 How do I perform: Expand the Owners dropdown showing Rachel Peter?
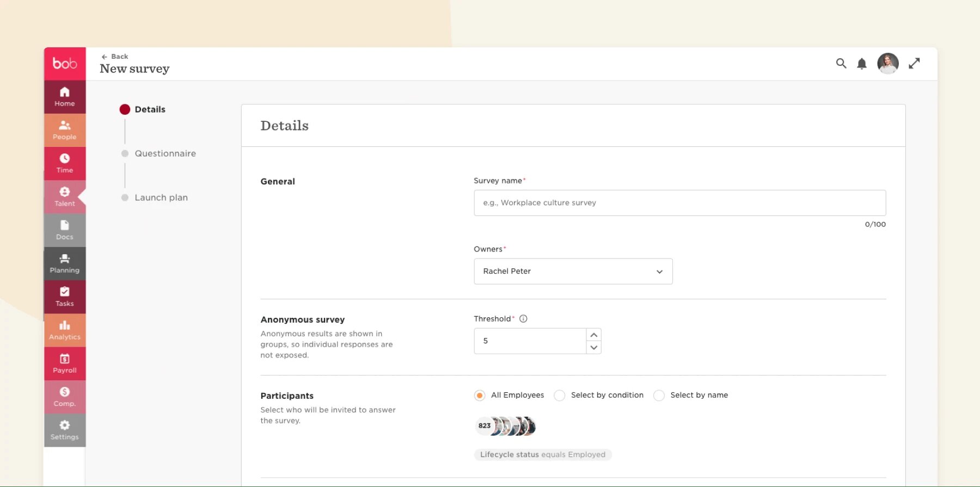[573, 272]
